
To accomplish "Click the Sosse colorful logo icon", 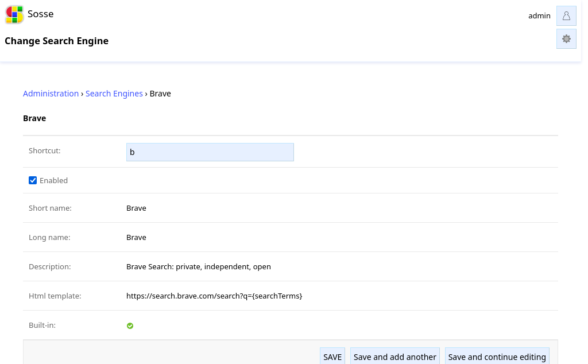I will pyautogui.click(x=14, y=14).
